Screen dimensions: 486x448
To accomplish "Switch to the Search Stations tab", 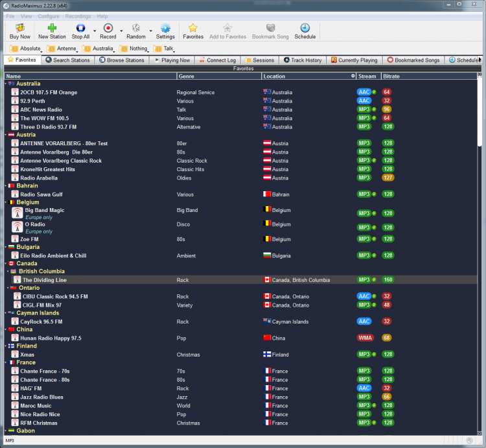I will point(67,60).
